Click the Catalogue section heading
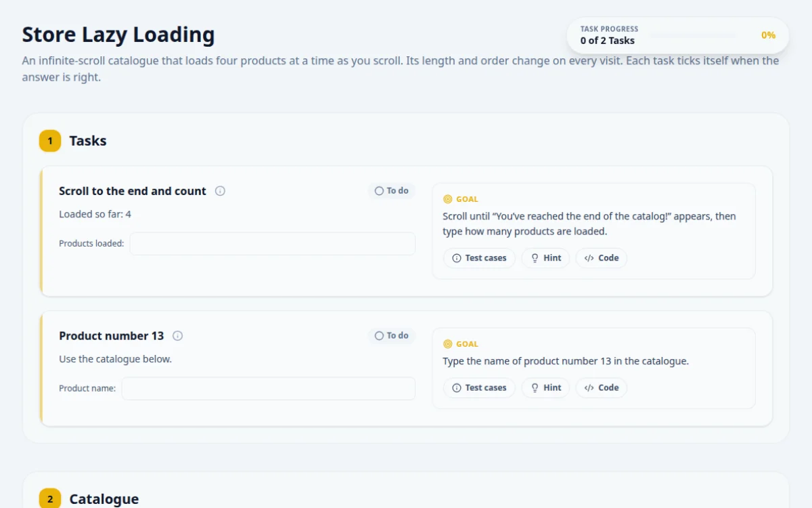 click(x=104, y=499)
